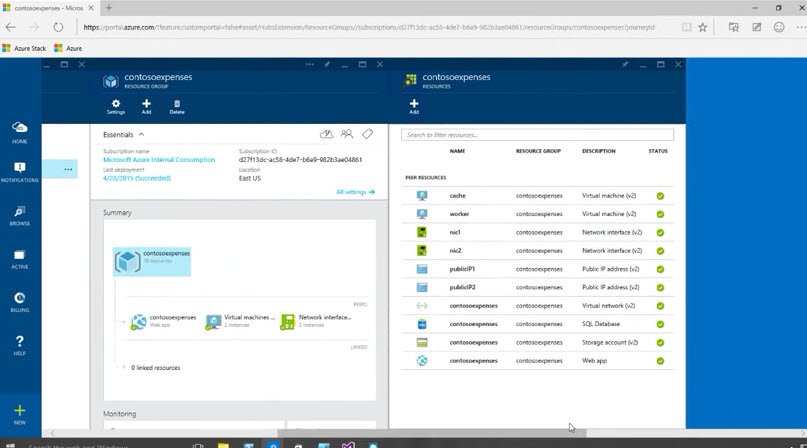The image size is (807, 448).
Task: Click the All settings link
Action: [x=356, y=192]
